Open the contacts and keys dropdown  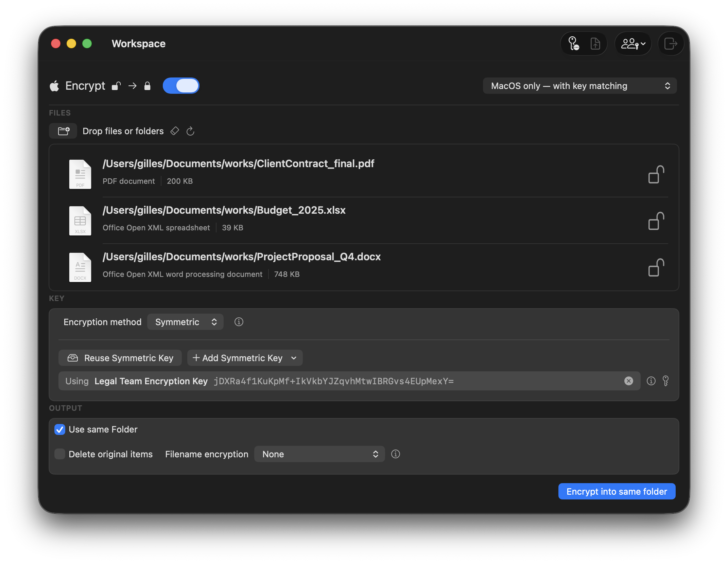click(633, 44)
